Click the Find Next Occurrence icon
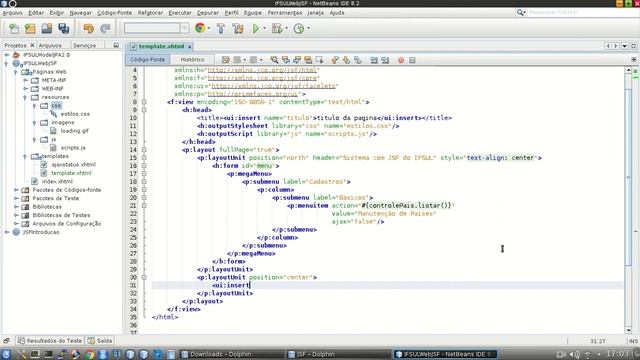Image resolution: width=640 pixels, height=360 pixels. (297, 60)
